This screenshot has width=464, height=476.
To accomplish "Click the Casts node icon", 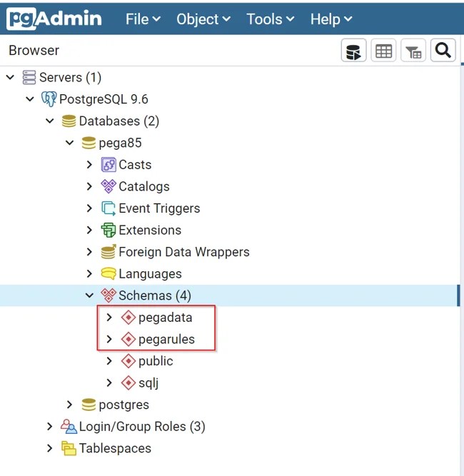I will coord(109,165).
